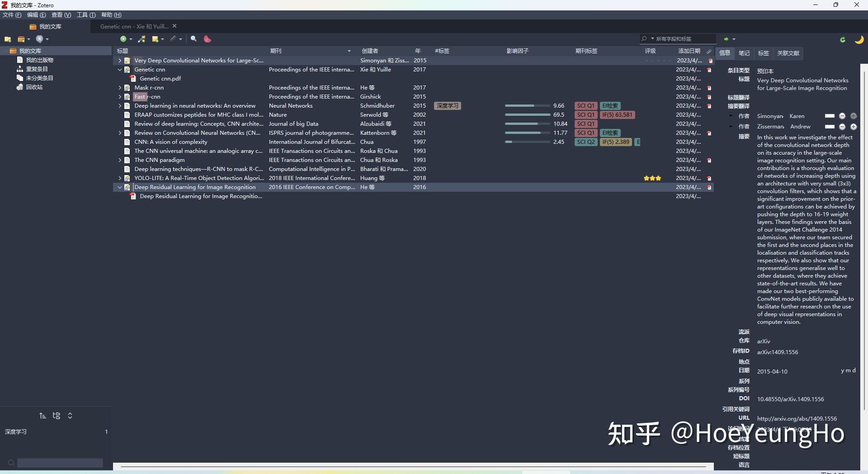
Task: Toggle tag sorting order in tag selector
Action: click(43, 416)
